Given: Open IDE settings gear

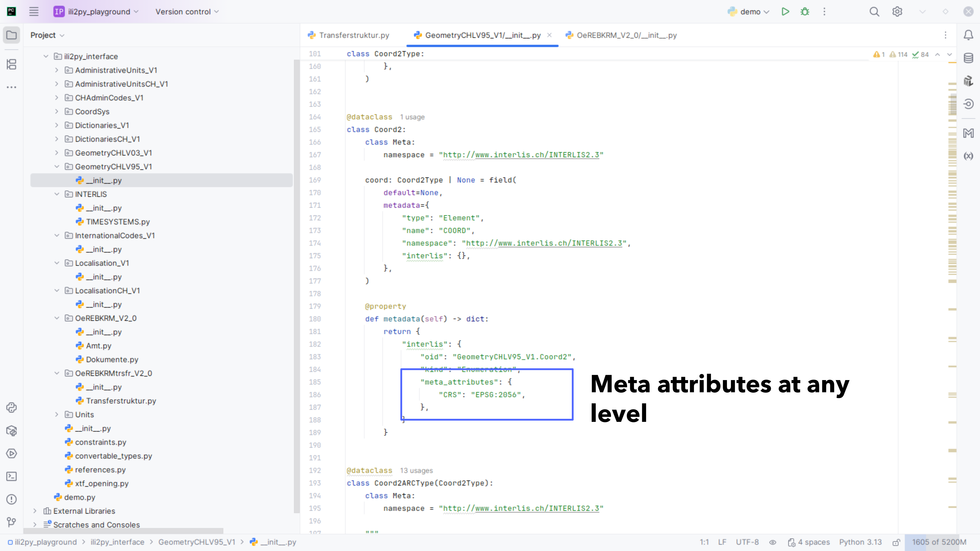Looking at the screenshot, I should click(897, 12).
